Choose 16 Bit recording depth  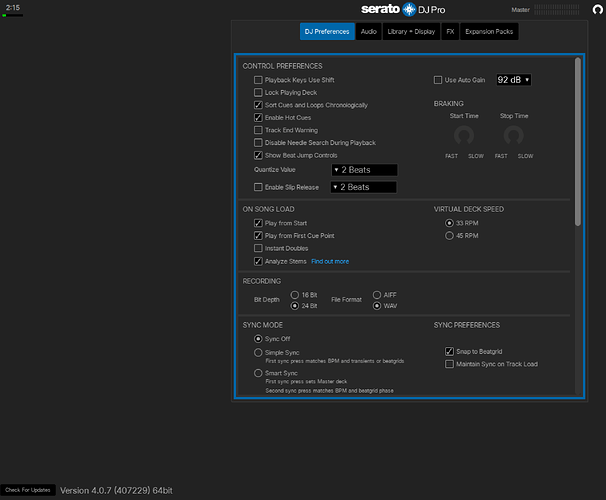[x=295, y=295]
